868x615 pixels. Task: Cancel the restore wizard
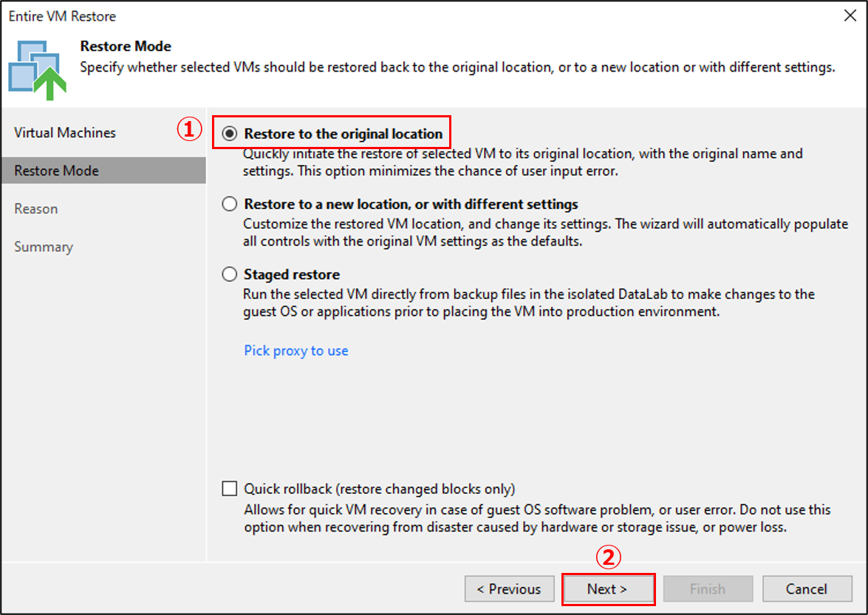pos(807,589)
